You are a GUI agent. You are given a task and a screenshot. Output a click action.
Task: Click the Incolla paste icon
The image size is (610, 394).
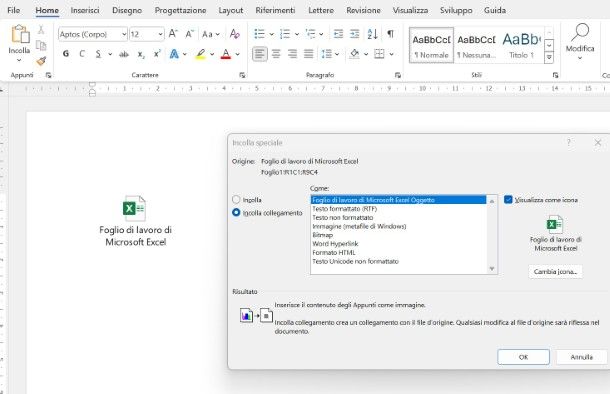click(20, 34)
